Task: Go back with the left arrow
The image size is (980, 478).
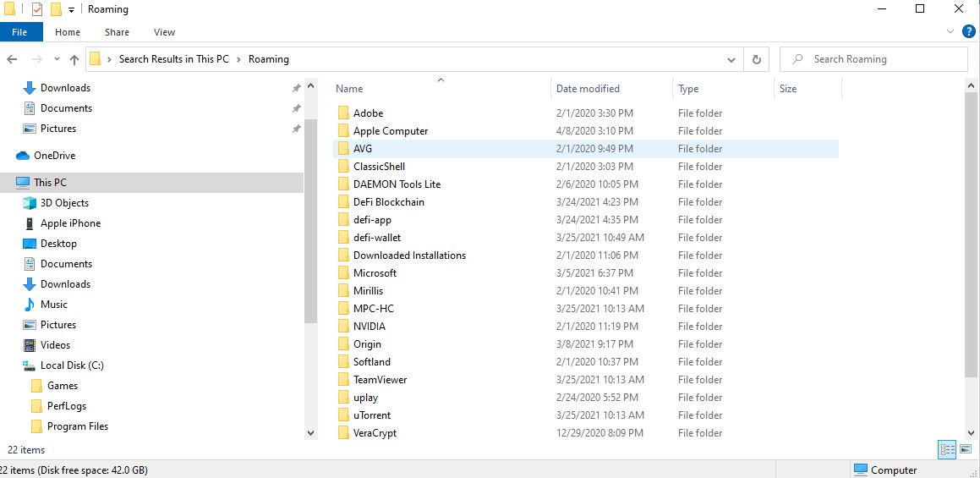Action: [12, 59]
